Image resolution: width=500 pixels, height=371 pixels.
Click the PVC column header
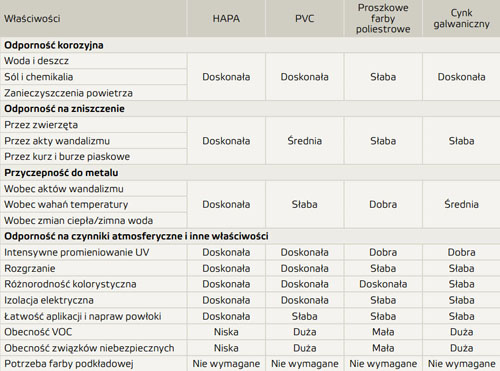click(x=304, y=18)
